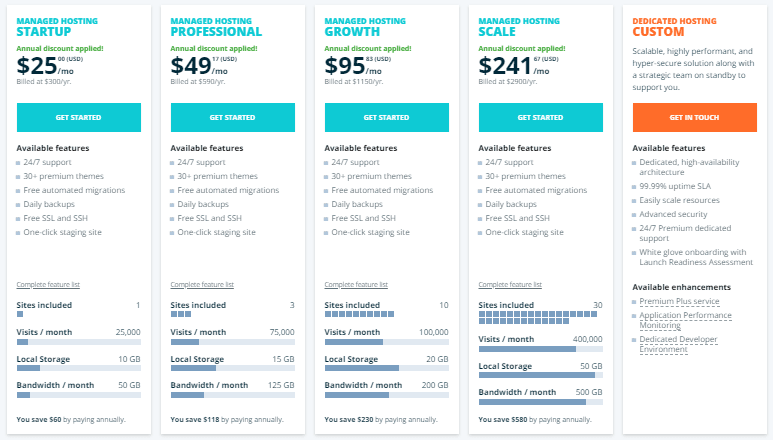The height and width of the screenshot is (440, 773).
Task: Click the Dedicated Hosting Custom heading
Action: coord(674,27)
